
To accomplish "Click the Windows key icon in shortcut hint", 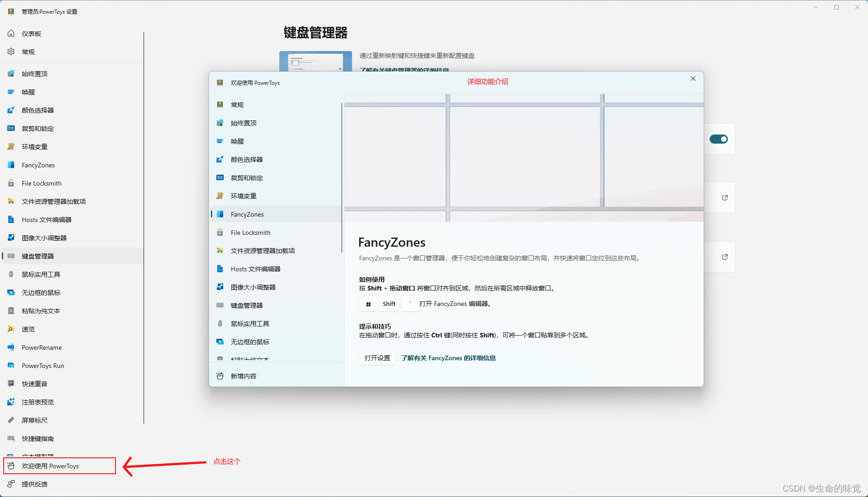I will pyautogui.click(x=368, y=304).
